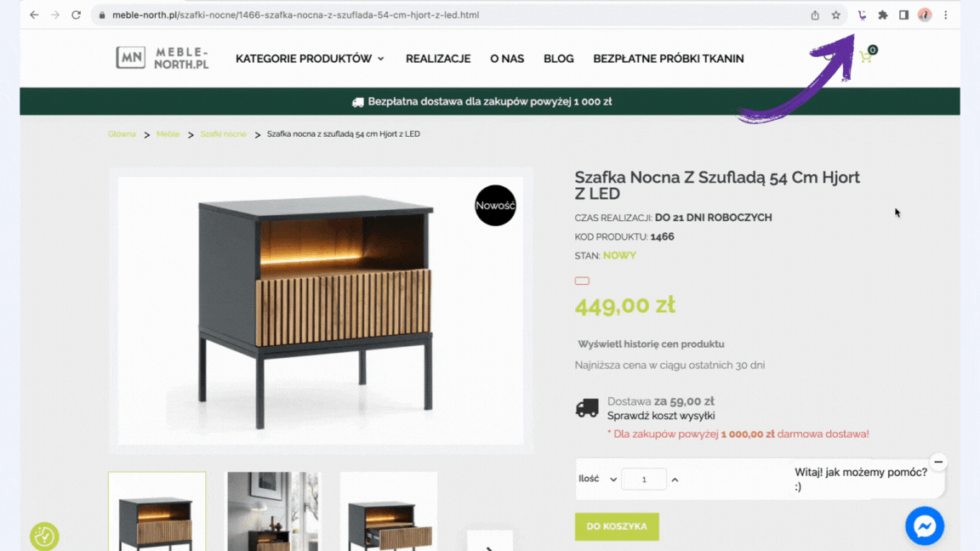Increase quantity with the up chevron
The width and height of the screenshot is (980, 551).
coord(675,480)
